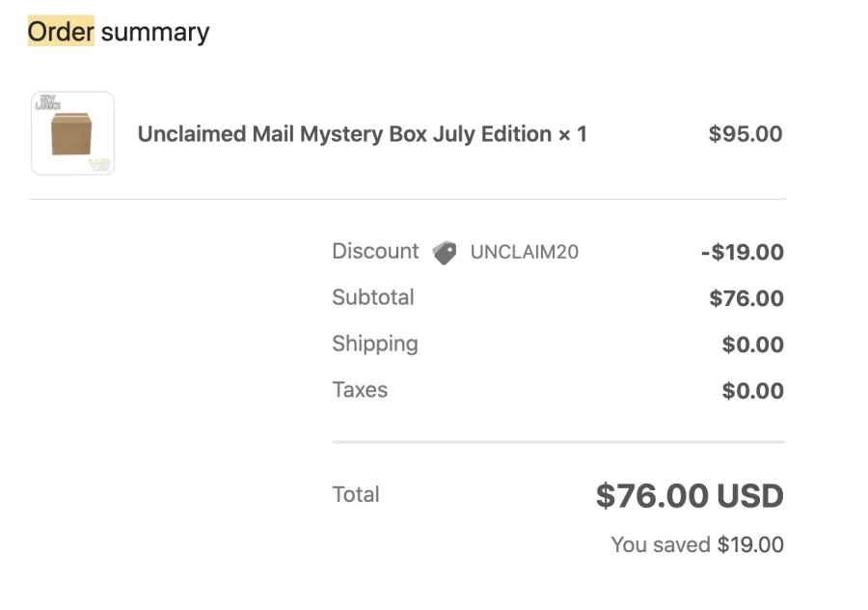This screenshot has height=610, width=868.
Task: Click the Total label
Action: pyautogui.click(x=356, y=494)
